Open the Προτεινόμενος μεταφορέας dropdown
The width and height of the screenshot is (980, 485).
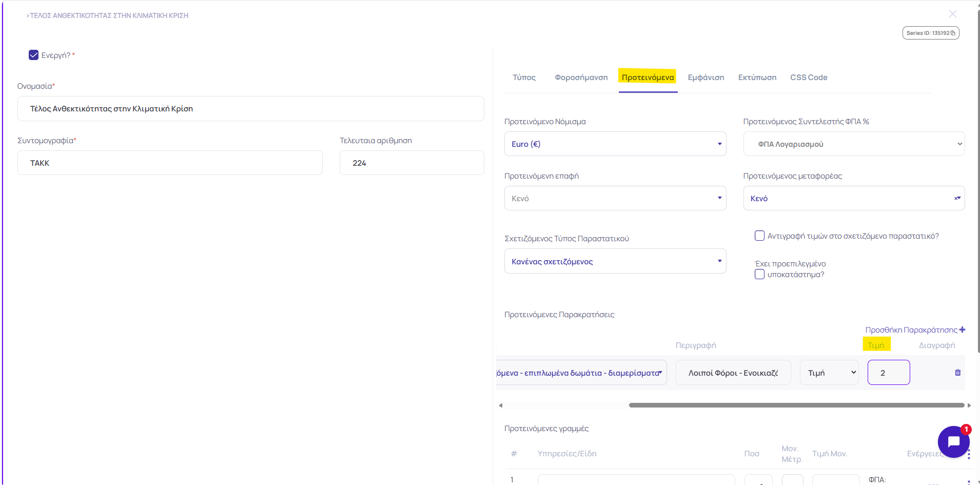(x=854, y=198)
